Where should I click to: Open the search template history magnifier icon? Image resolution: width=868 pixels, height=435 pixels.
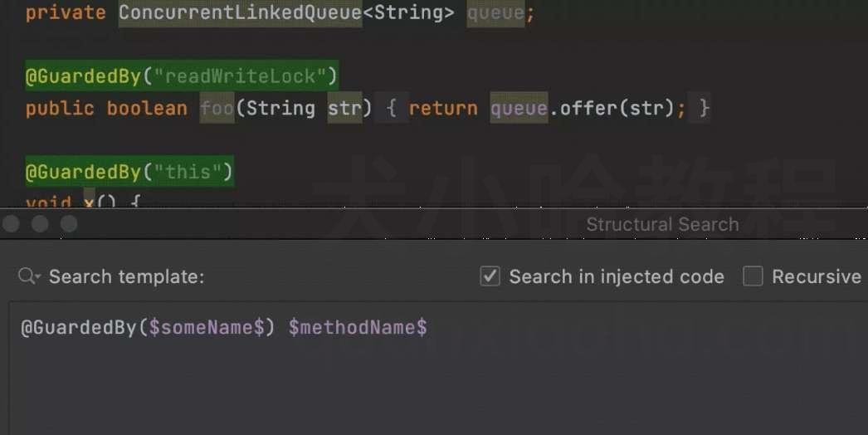click(26, 276)
